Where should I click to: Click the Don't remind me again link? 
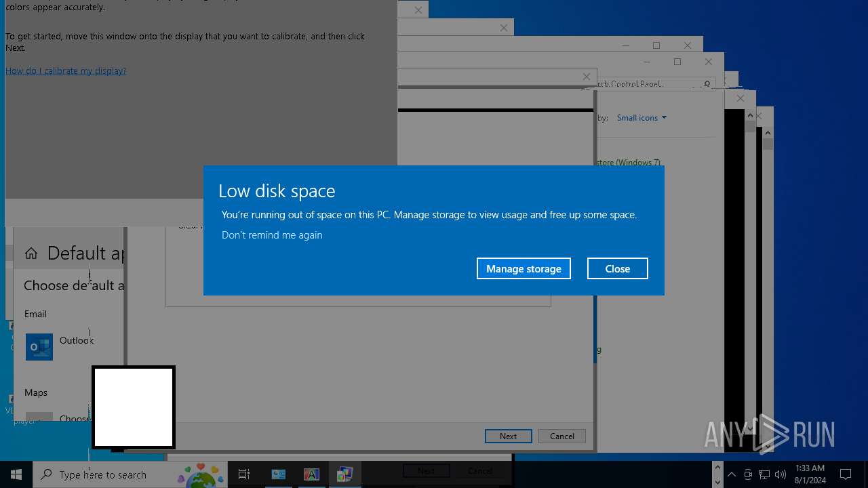point(272,235)
